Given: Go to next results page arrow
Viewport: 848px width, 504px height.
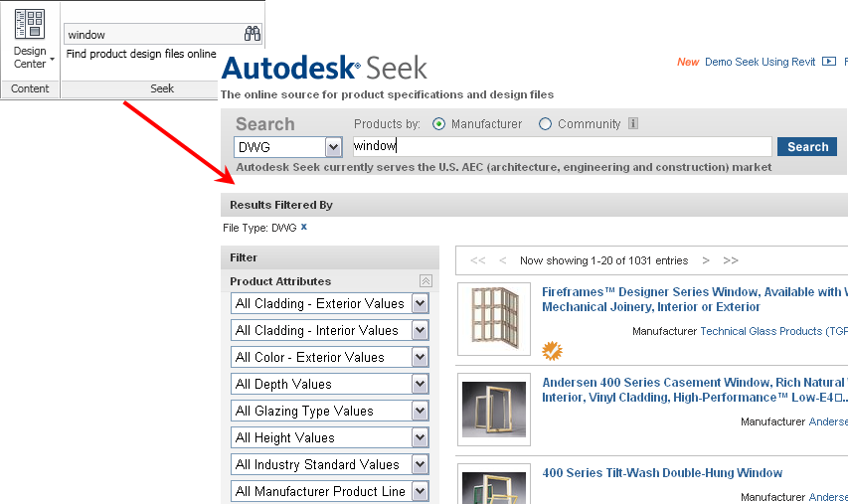Looking at the screenshot, I should (705, 260).
